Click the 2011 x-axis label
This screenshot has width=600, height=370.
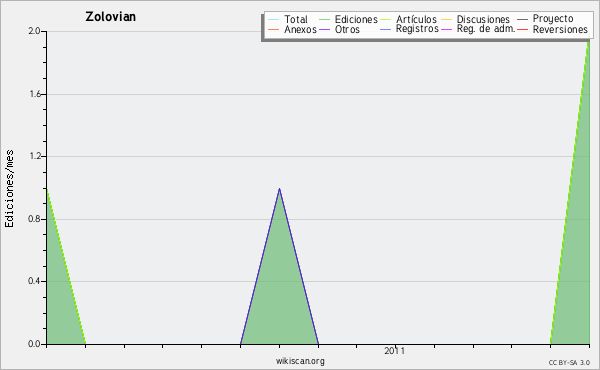tap(395, 351)
